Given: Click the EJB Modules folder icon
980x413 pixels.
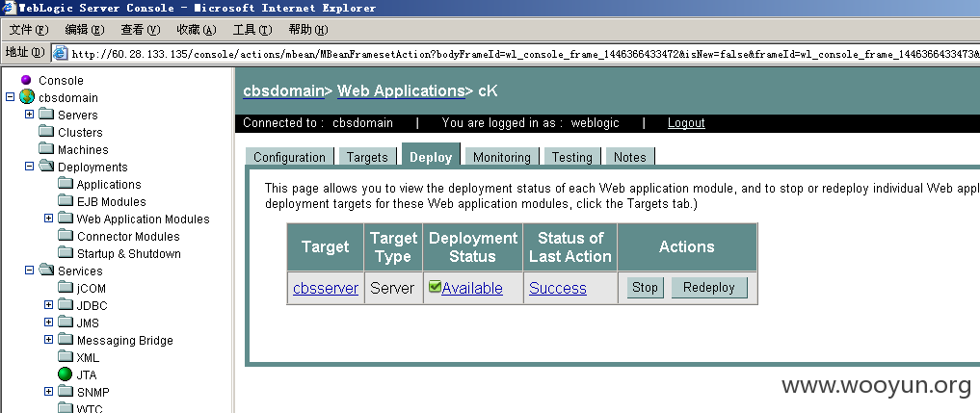Looking at the screenshot, I should click(x=66, y=200).
